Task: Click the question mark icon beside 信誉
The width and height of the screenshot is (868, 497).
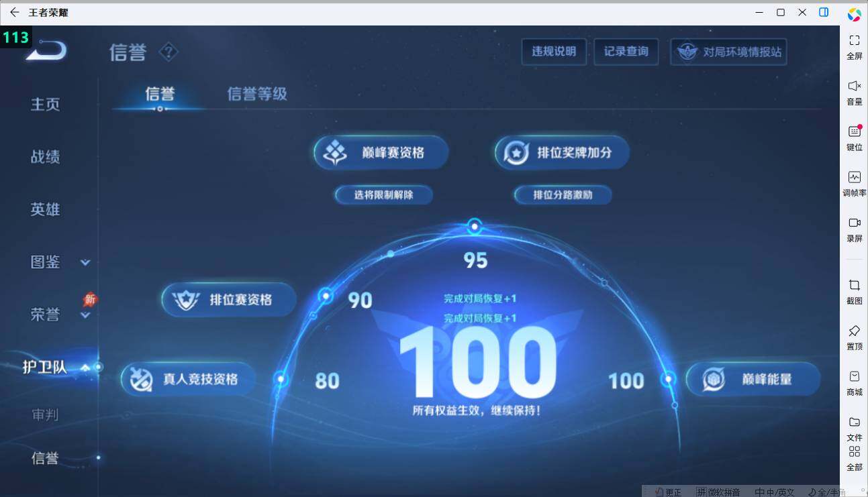Action: (168, 53)
